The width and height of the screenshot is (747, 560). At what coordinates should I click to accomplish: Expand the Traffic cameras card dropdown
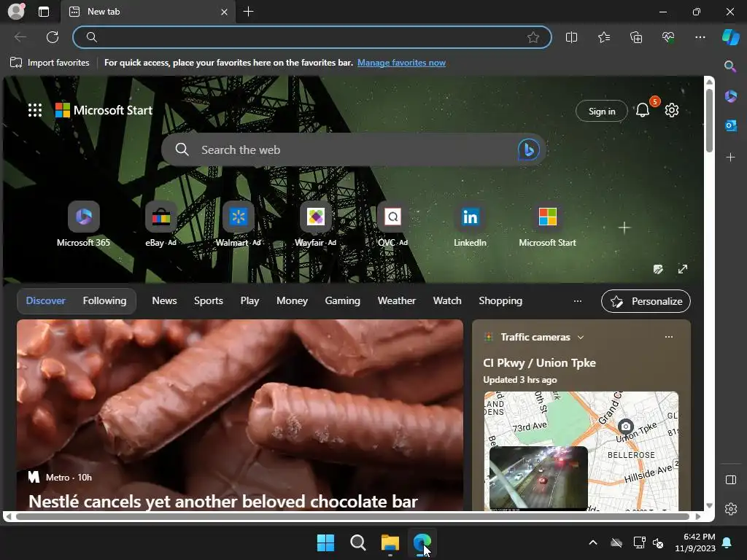pos(580,337)
